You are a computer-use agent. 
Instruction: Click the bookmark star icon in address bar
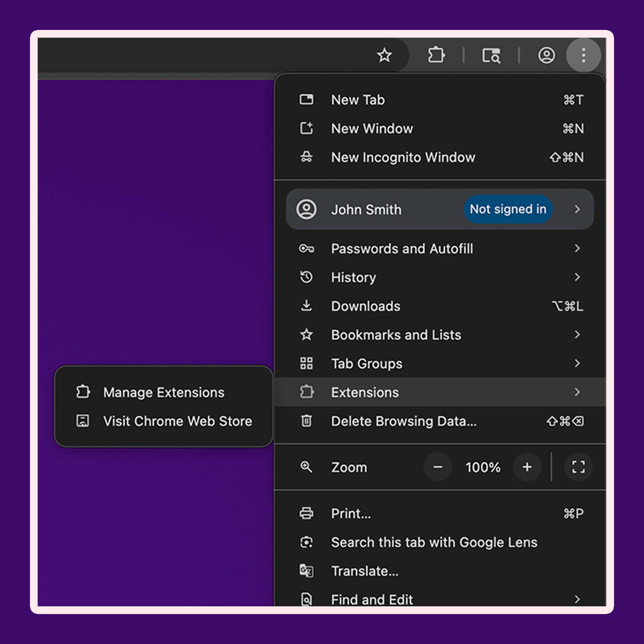click(x=384, y=55)
